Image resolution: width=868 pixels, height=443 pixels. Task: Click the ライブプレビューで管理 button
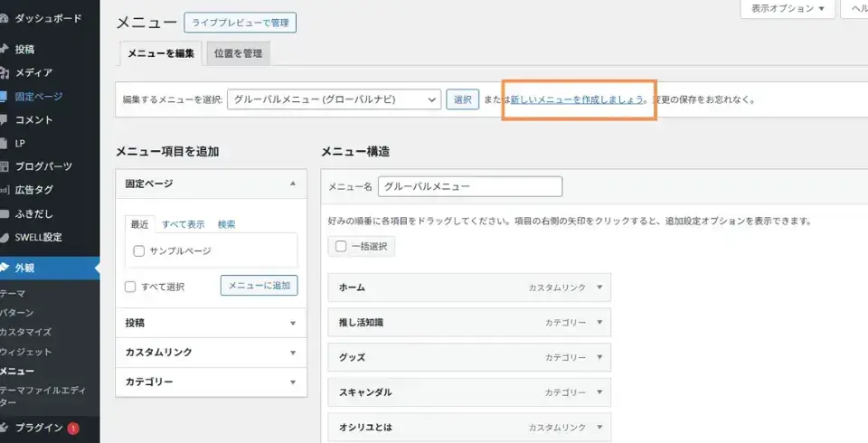(241, 23)
